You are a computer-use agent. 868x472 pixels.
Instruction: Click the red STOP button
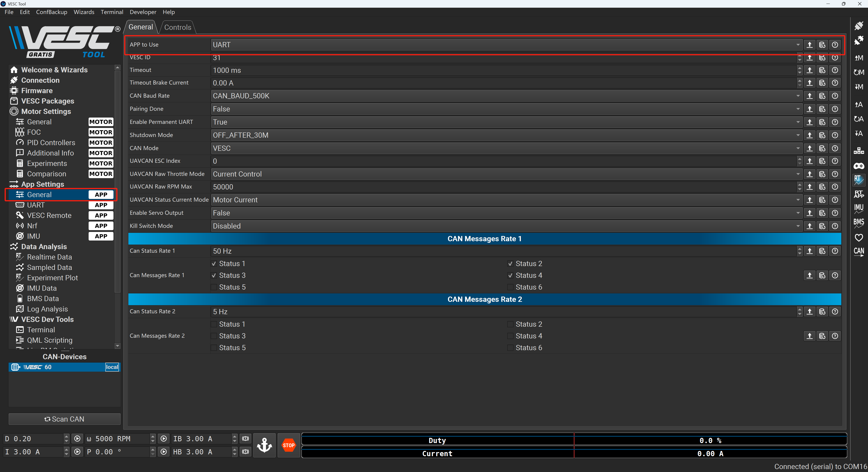click(288, 445)
